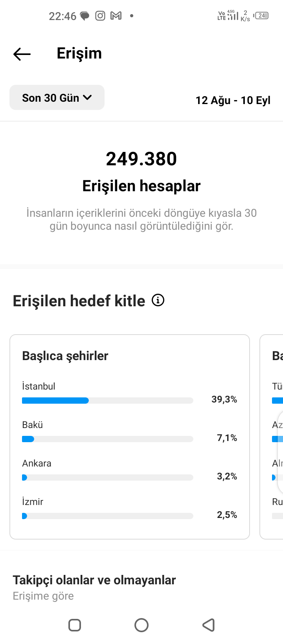This screenshot has height=644, width=283.
Task: Tap the chevron in Son 30 Gün selector
Action: (x=87, y=97)
